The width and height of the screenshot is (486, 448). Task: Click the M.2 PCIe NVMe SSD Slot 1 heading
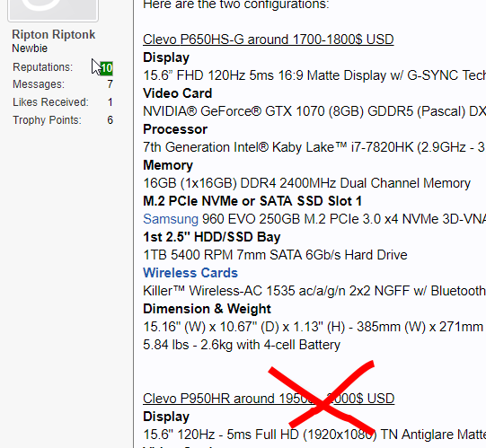pyautogui.click(x=252, y=201)
